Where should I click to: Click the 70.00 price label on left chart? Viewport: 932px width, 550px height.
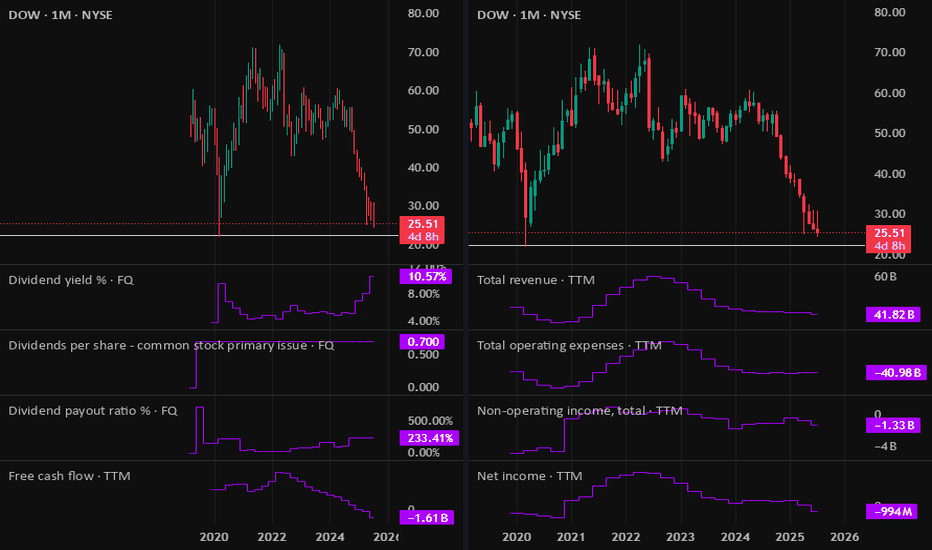click(423, 52)
